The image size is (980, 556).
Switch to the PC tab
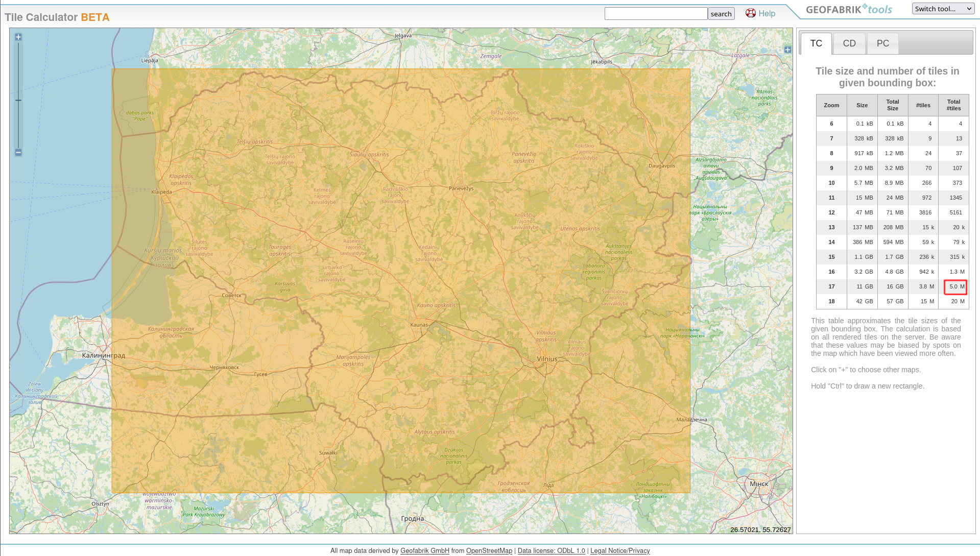[x=882, y=43]
